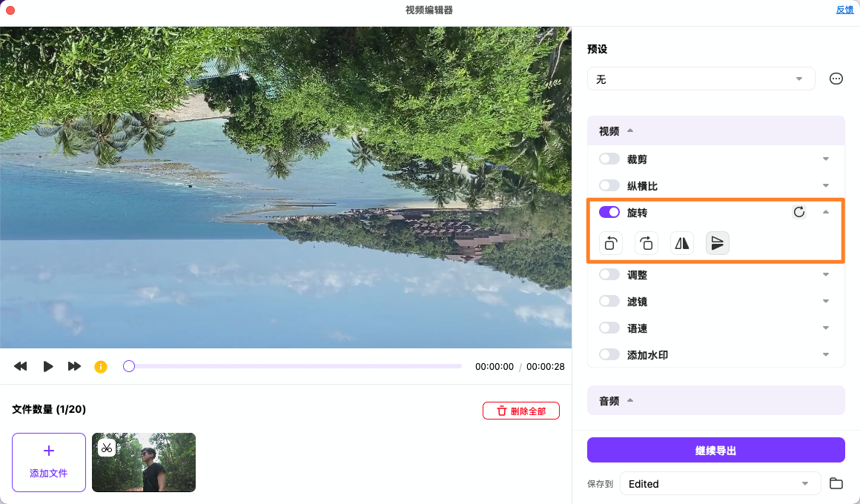Flip the video horizontally
860x504 pixels.
[681, 242]
